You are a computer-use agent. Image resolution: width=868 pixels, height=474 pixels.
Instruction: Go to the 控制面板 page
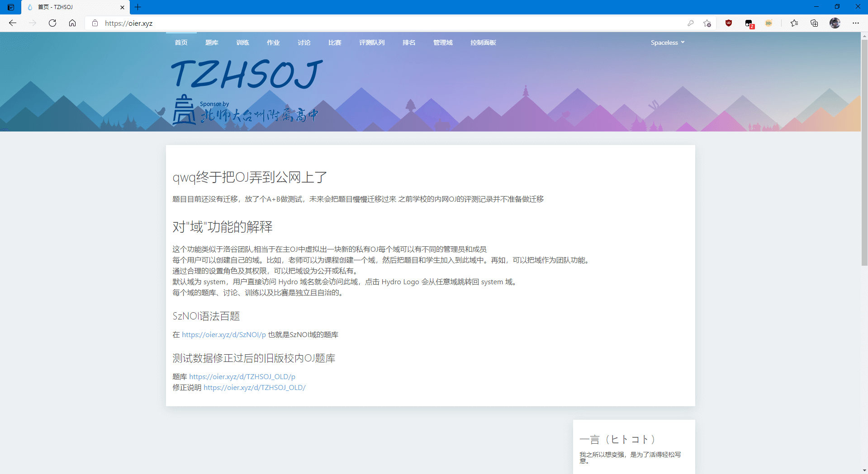[x=483, y=42]
